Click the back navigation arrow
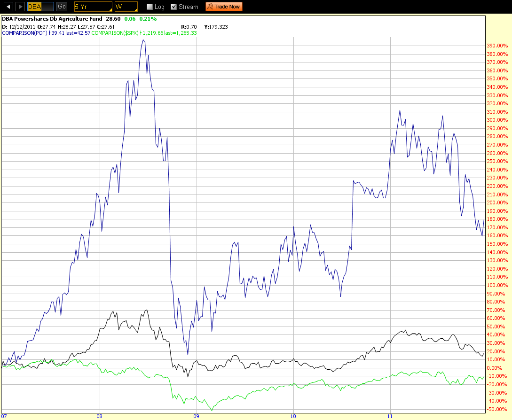Image resolution: width=512 pixels, height=420 pixels. tap(8, 7)
